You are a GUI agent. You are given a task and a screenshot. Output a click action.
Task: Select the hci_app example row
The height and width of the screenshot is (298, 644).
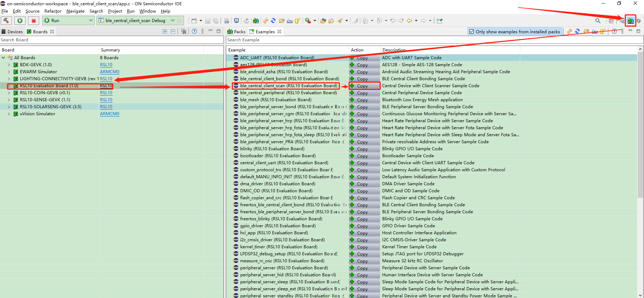coord(274,233)
